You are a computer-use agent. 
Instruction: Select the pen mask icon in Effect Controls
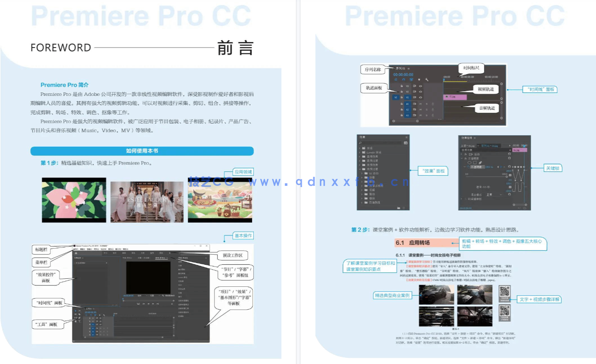pyautogui.click(x=480, y=162)
